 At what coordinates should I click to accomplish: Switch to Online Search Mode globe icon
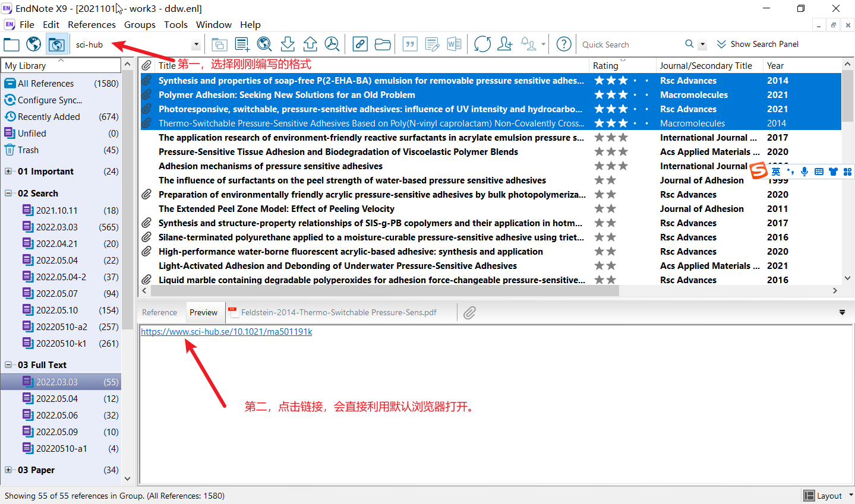click(34, 45)
